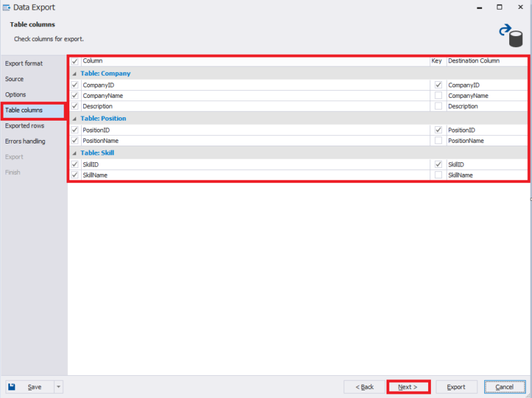Edit the CompanyName destination column cell
The height and width of the screenshot is (398, 532).
(x=487, y=96)
